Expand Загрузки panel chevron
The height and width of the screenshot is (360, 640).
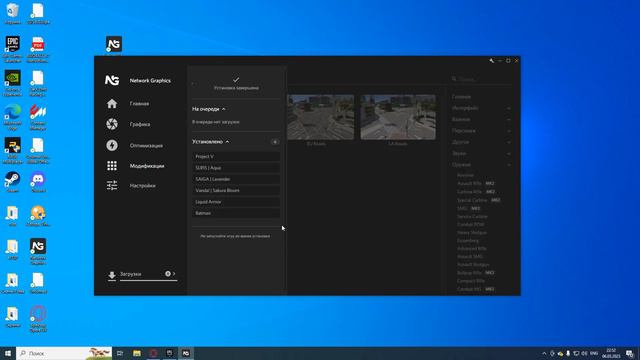coord(174,273)
